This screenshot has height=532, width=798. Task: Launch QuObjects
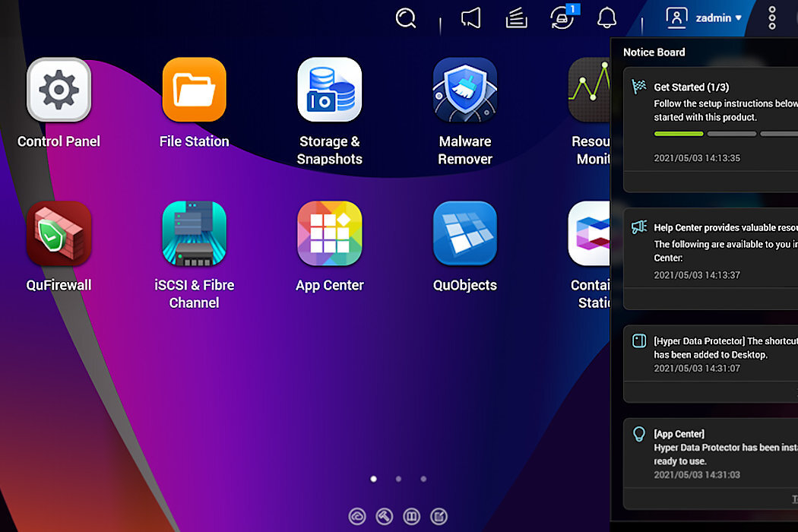coord(465,233)
